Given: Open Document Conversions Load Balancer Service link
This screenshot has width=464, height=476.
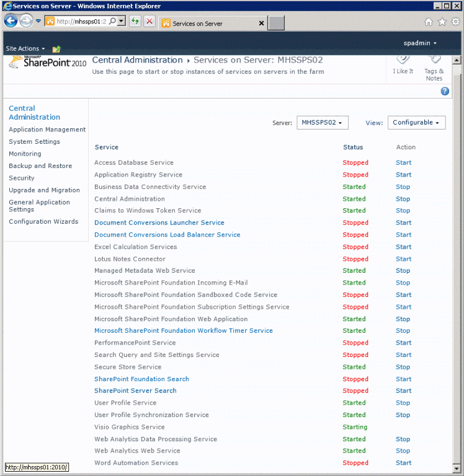Looking at the screenshot, I should click(x=167, y=235).
